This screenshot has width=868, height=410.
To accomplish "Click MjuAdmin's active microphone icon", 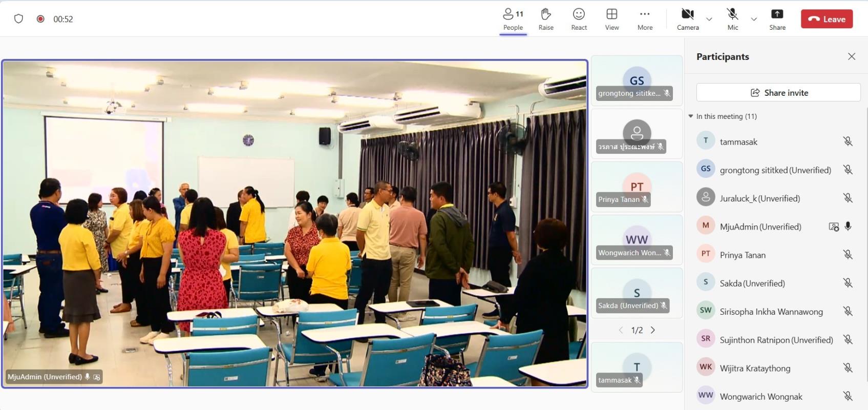I will pos(848,227).
